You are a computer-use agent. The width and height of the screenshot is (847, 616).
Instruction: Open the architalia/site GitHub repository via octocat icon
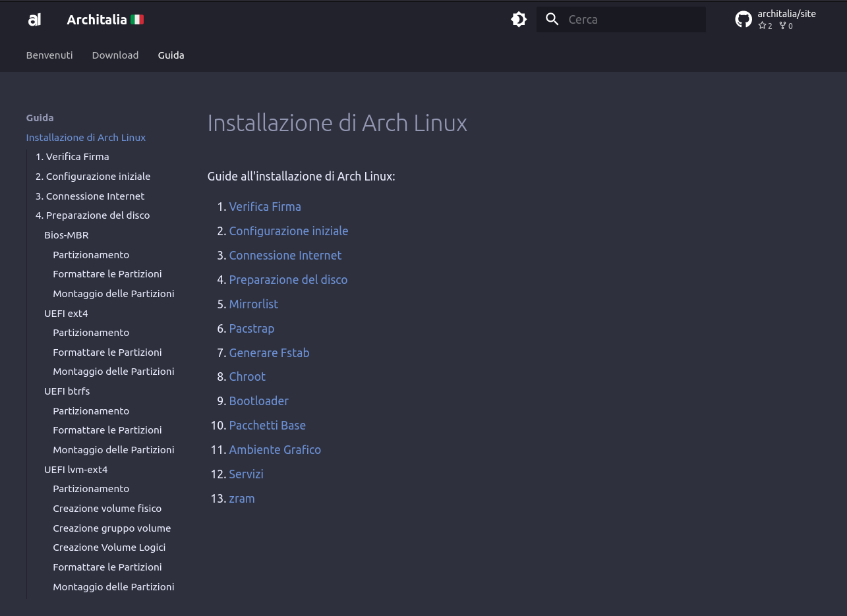(x=744, y=19)
